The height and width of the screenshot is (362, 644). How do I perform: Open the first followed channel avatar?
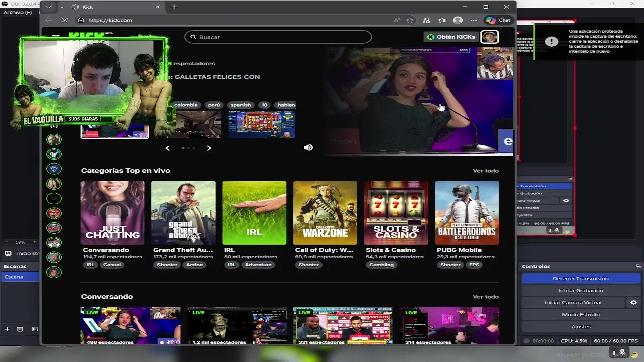click(x=54, y=139)
